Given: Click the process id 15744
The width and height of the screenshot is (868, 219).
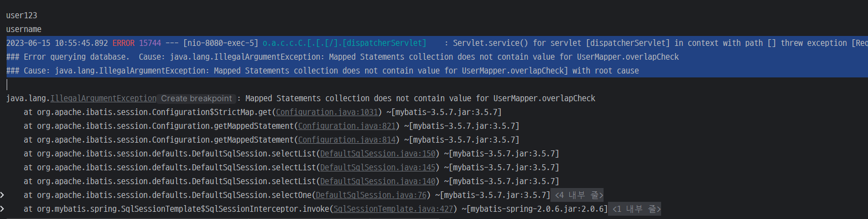Looking at the screenshot, I should coord(150,43).
